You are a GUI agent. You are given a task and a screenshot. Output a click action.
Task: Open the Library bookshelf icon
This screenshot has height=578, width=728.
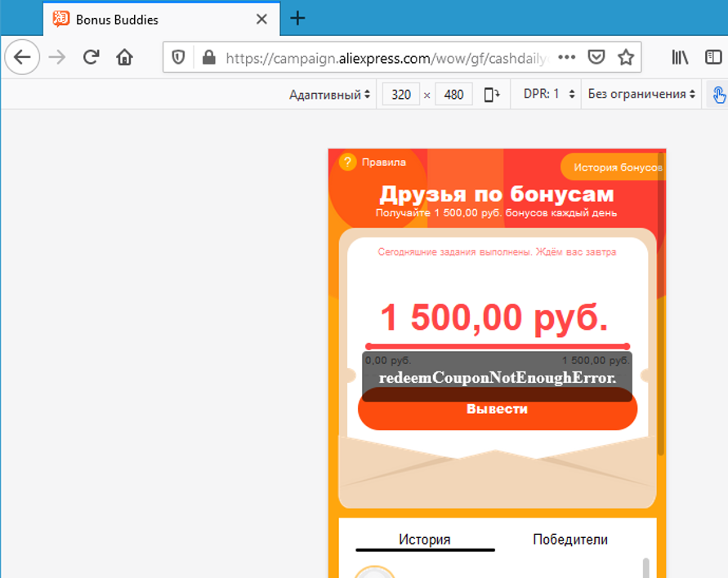tap(680, 57)
